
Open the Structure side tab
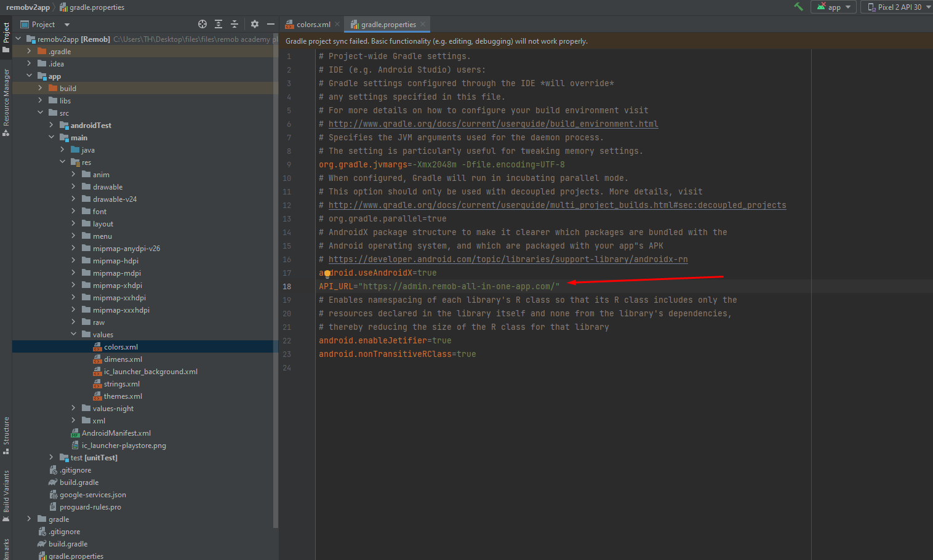6,436
